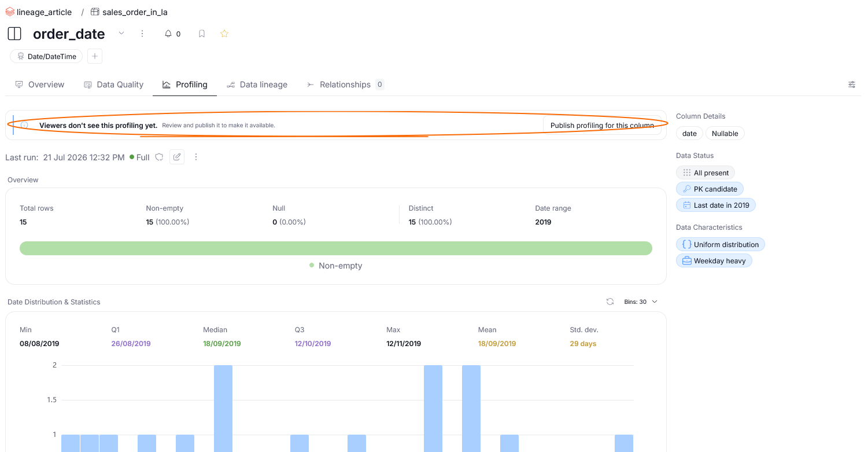
Task: Click the Date Distribution & Statistics heading
Action: [54, 302]
